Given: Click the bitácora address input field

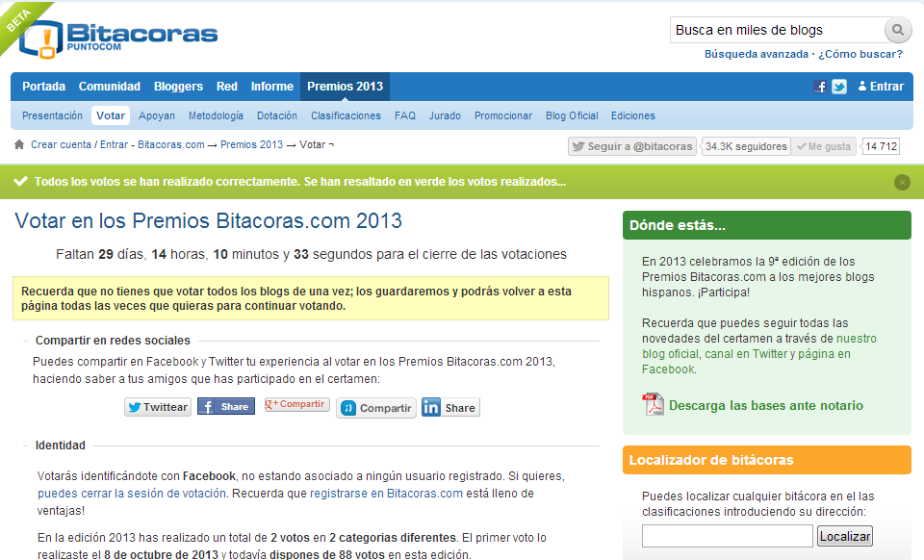Looking at the screenshot, I should (x=728, y=536).
